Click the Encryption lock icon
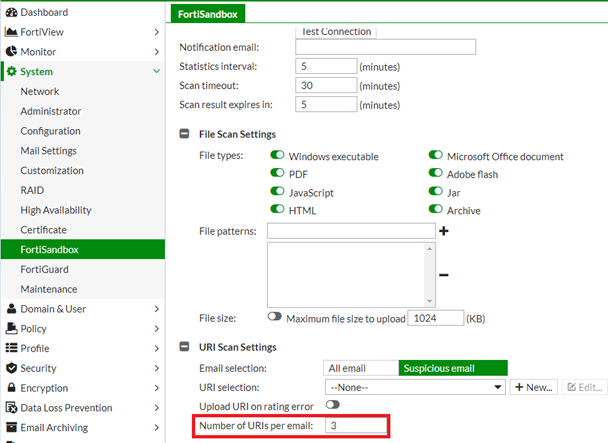This screenshot has width=608, height=443. 11,388
